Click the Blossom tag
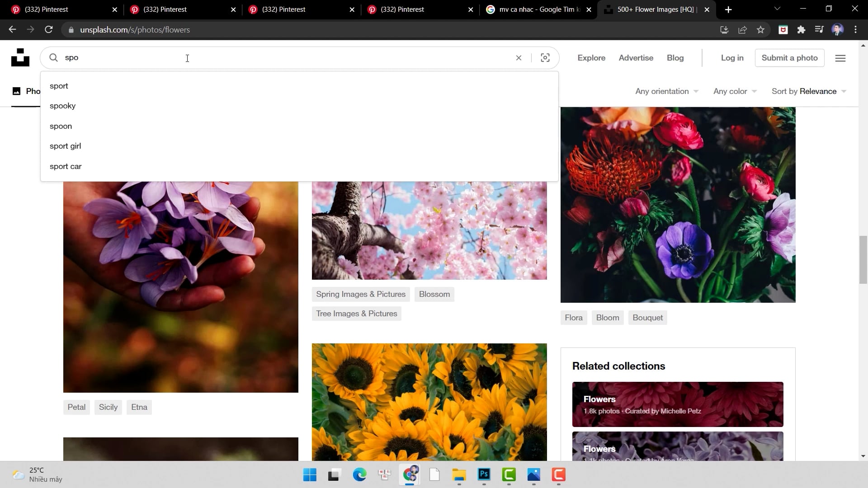Image resolution: width=868 pixels, height=488 pixels. pyautogui.click(x=434, y=294)
